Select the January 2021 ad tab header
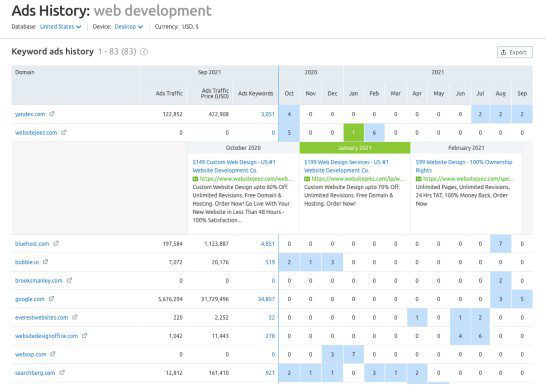 click(355, 148)
